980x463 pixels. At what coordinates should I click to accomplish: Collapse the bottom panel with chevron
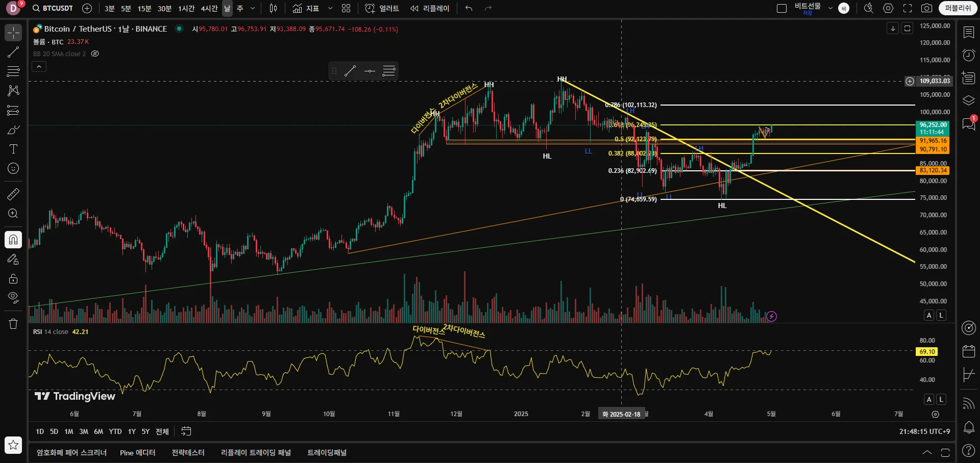pos(927,452)
